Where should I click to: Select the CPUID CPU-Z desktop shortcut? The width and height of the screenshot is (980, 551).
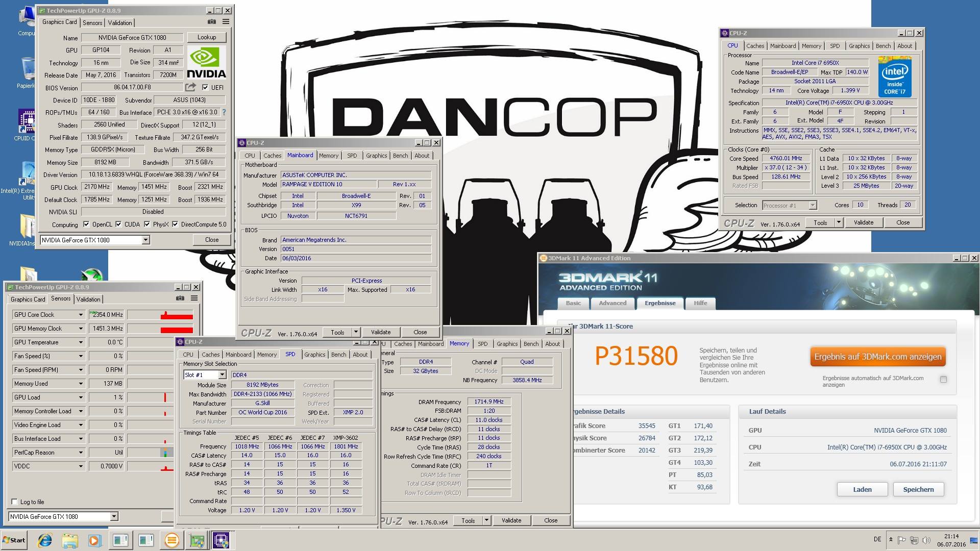click(x=26, y=125)
